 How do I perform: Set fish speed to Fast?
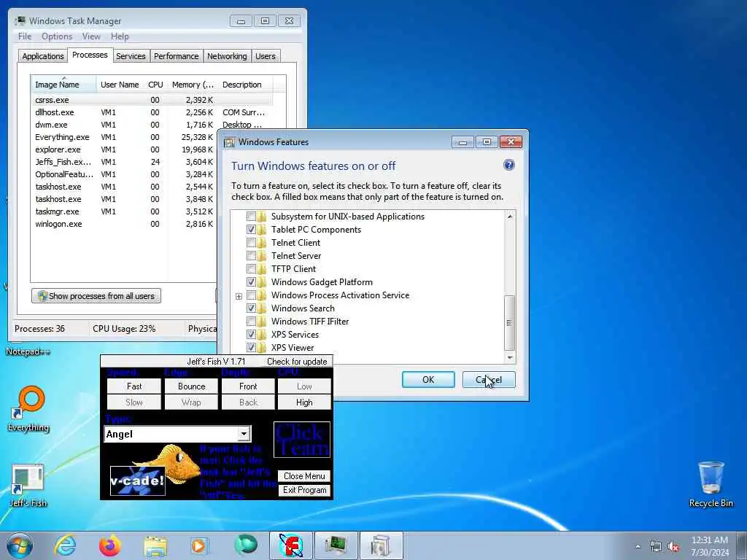pos(134,386)
